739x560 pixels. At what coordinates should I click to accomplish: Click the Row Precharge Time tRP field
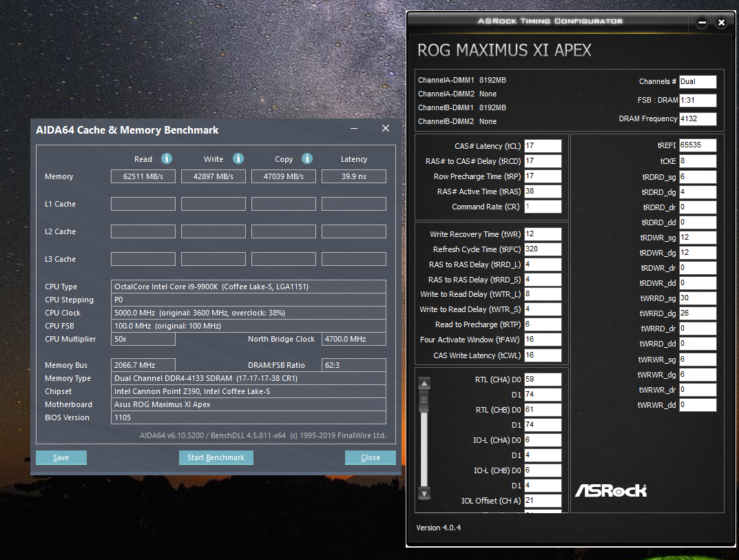point(543,176)
